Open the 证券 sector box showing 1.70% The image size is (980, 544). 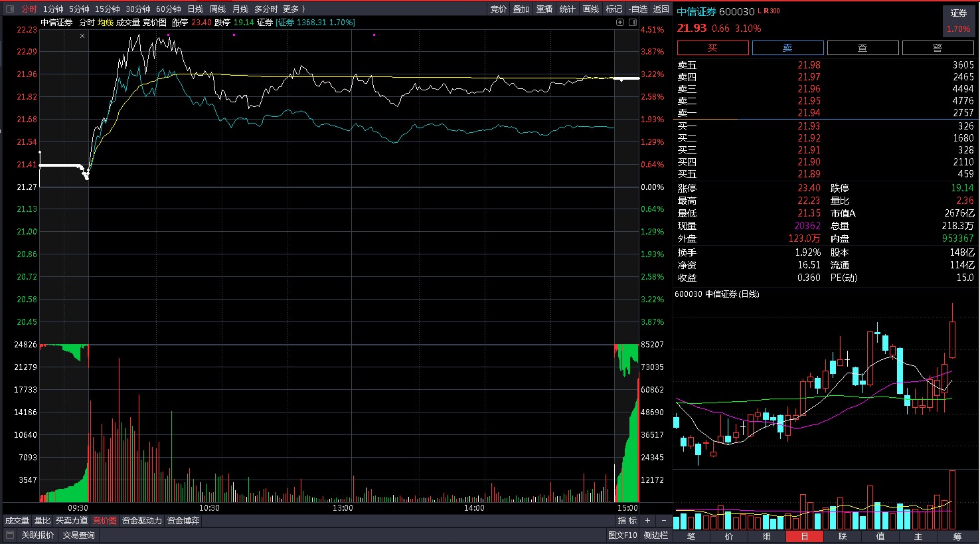click(x=959, y=21)
